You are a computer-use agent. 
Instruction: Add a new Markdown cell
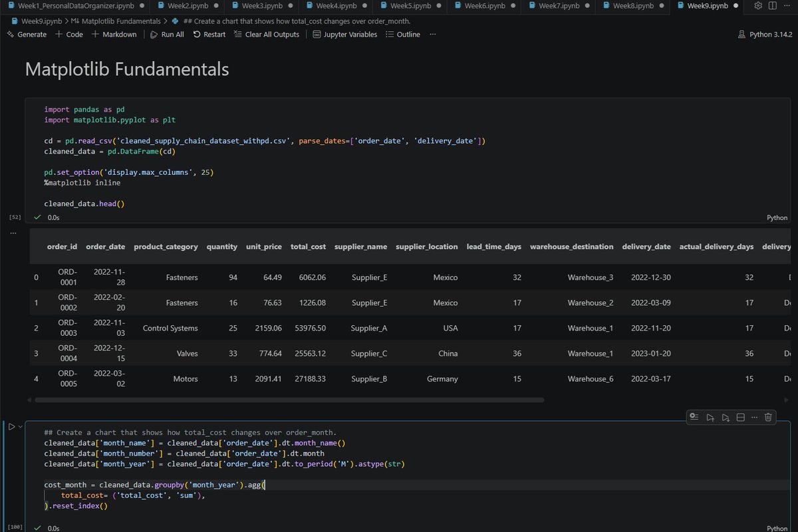(114, 34)
